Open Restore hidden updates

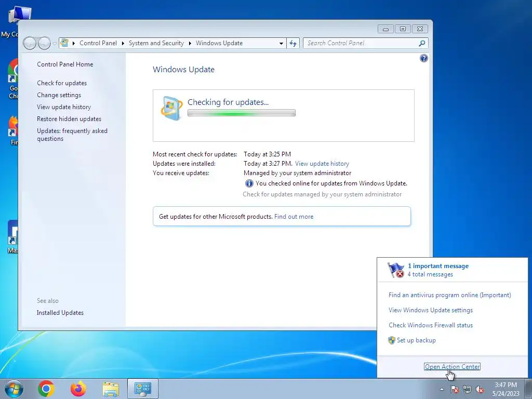[69, 119]
